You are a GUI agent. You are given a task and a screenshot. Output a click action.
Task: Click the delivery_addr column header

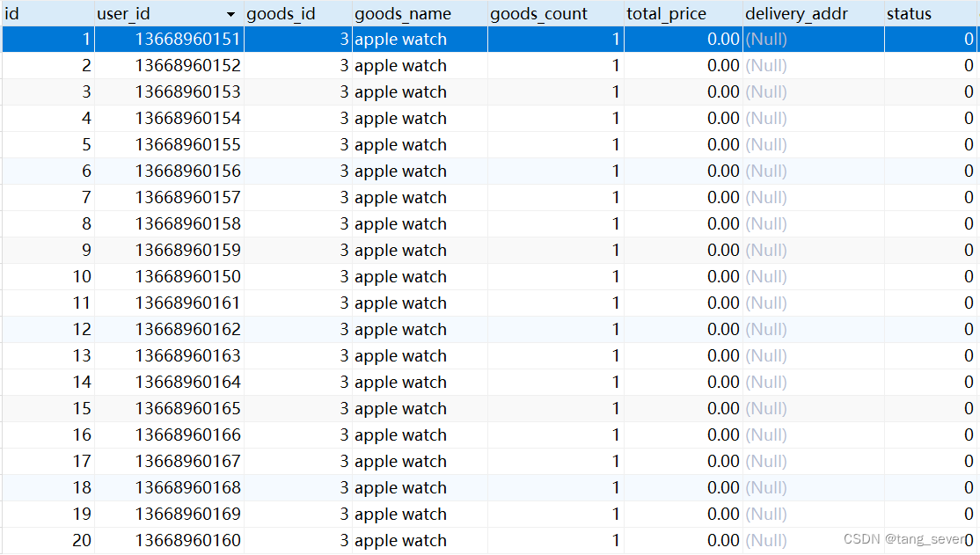point(814,14)
